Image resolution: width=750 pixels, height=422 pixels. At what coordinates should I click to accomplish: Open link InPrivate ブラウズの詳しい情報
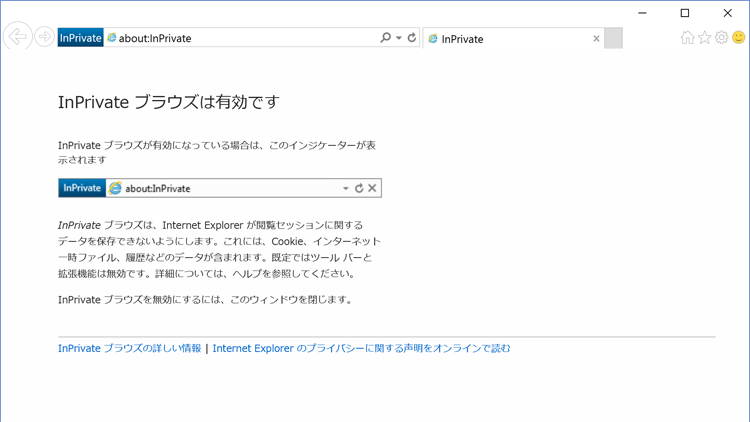click(130, 348)
